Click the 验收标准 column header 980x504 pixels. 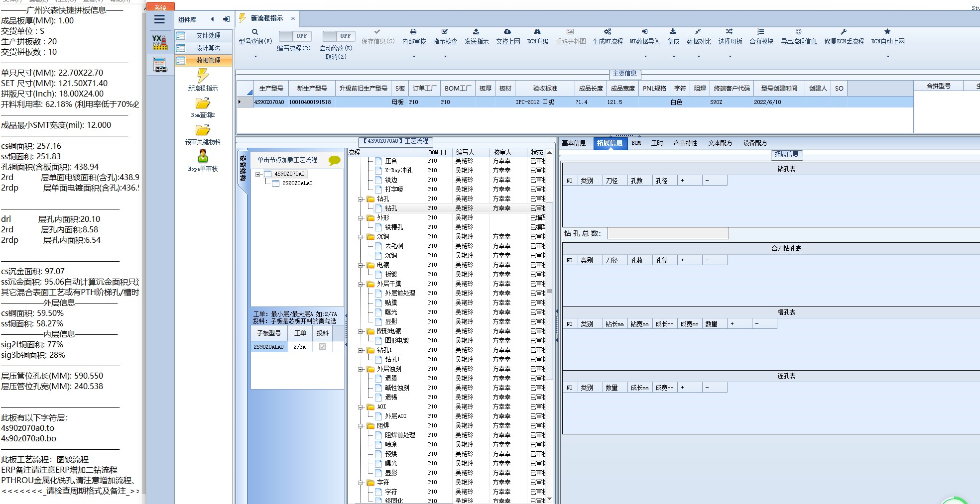pyautogui.click(x=545, y=89)
